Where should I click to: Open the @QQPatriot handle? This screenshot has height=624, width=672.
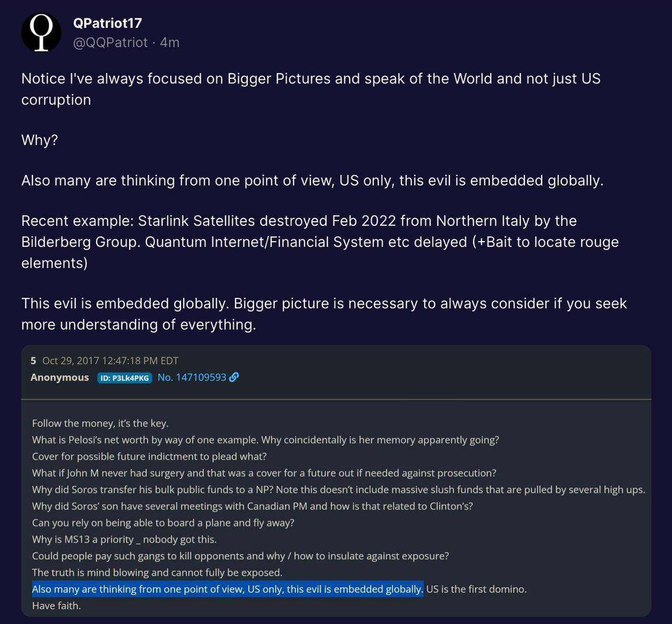tap(110, 43)
